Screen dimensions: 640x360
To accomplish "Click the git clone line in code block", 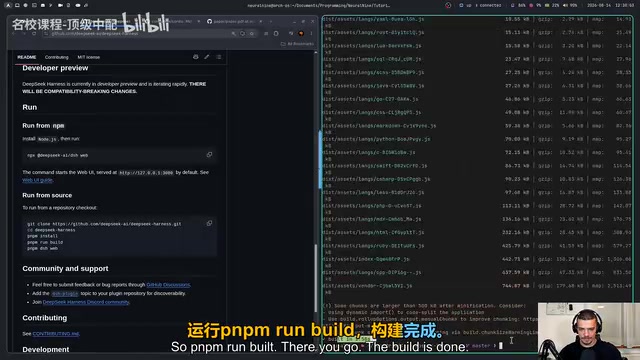I will point(104,224).
